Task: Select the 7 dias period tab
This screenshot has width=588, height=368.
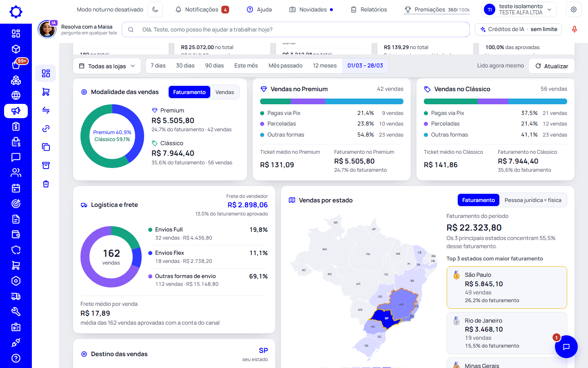Action: tap(158, 66)
